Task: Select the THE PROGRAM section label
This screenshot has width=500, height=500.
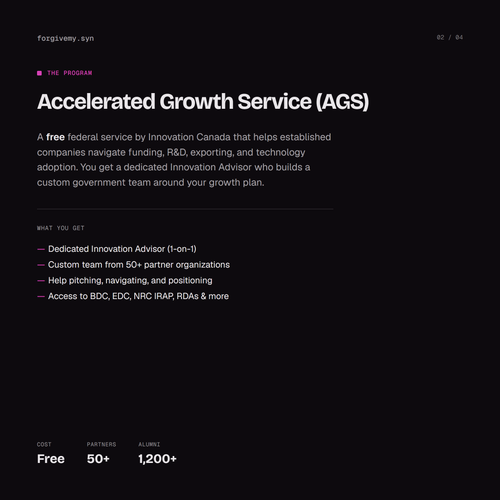Action: coord(70,73)
